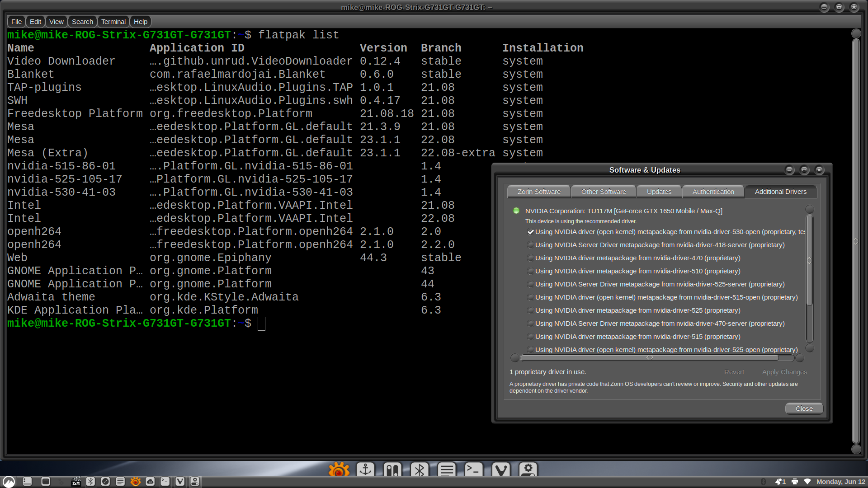Click the terminal window vertical scrollbar
This screenshot has width=868, height=488.
coord(856,241)
